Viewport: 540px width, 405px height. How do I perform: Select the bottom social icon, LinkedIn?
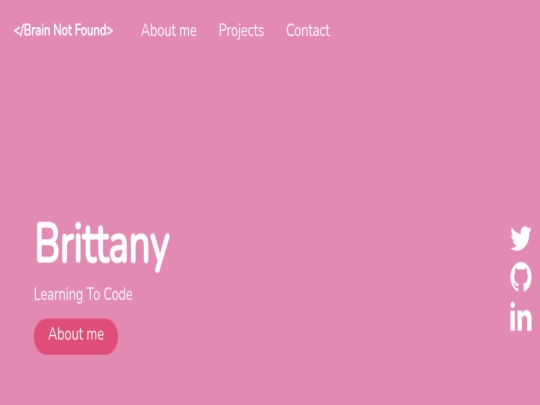[521, 316]
